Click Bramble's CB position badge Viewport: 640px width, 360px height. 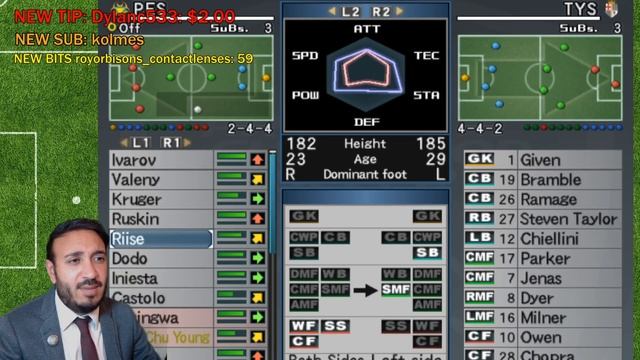480,179
